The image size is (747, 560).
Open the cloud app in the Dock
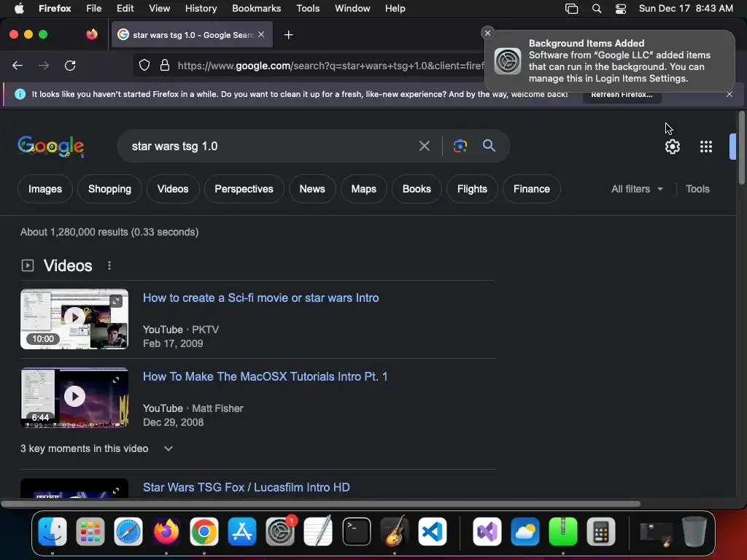tap(525, 532)
